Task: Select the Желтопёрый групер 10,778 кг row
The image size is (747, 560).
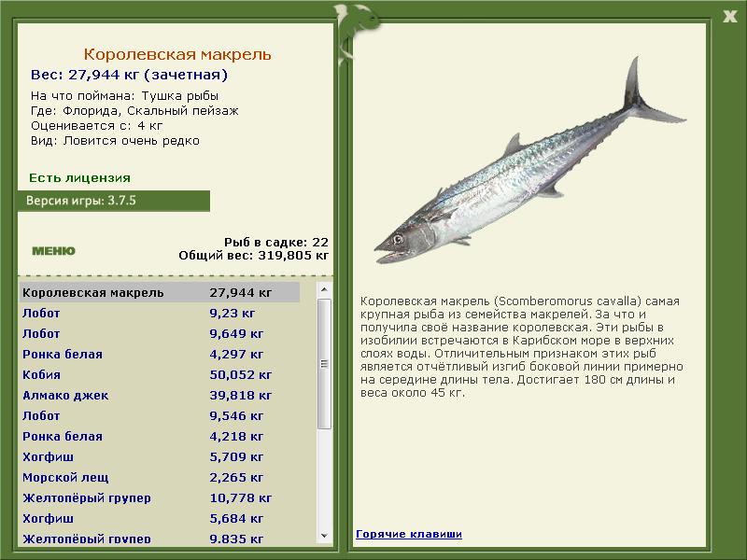Action: click(x=160, y=497)
